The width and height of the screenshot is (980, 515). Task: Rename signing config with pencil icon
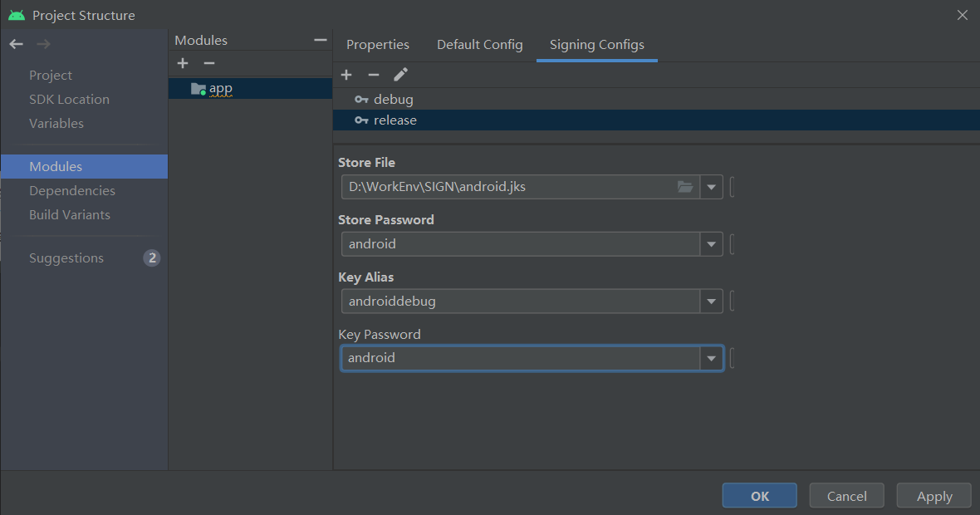pos(400,75)
